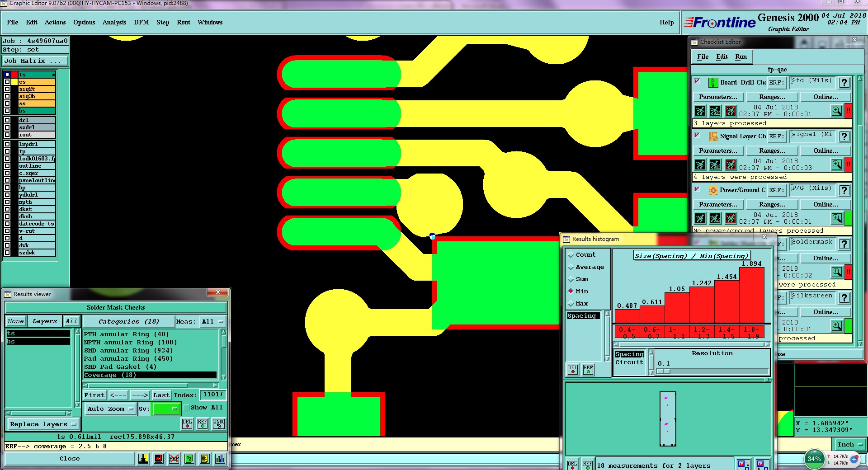Viewport: 868px width, 470px height.
Task: Run Board-Drill check with first runner icon
Action: [x=700, y=111]
